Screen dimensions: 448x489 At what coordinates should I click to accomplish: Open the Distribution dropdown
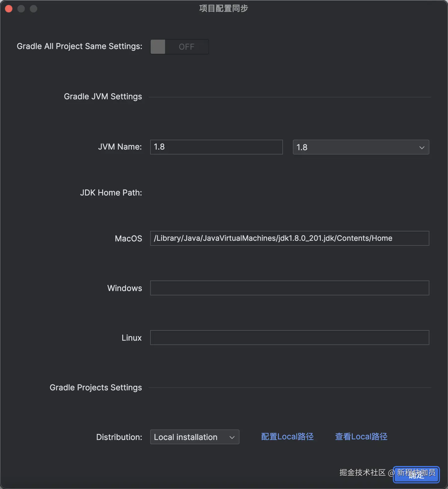pos(195,437)
